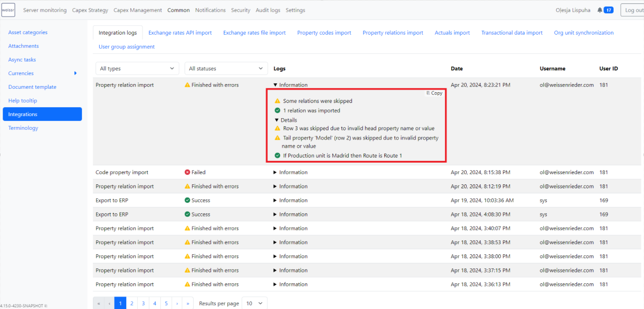Open Server monitoring in top navigation
Viewport: 644px width, 309px height.
[45, 10]
